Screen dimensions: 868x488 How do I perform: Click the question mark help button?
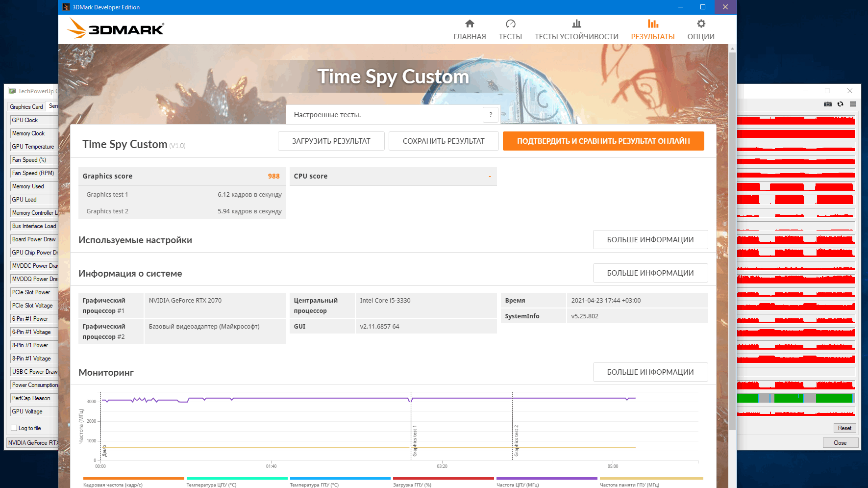[491, 115]
